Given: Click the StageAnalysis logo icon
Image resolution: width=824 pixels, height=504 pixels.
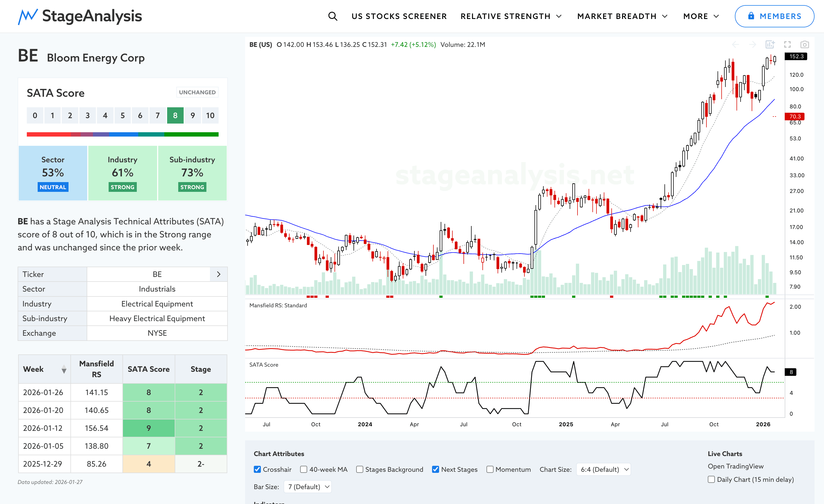Looking at the screenshot, I should [x=27, y=16].
